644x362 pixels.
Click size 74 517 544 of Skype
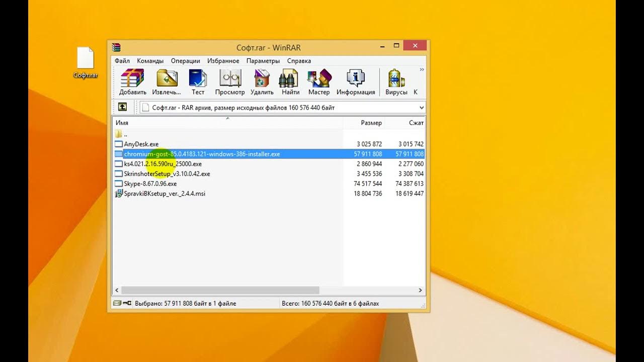click(x=368, y=184)
